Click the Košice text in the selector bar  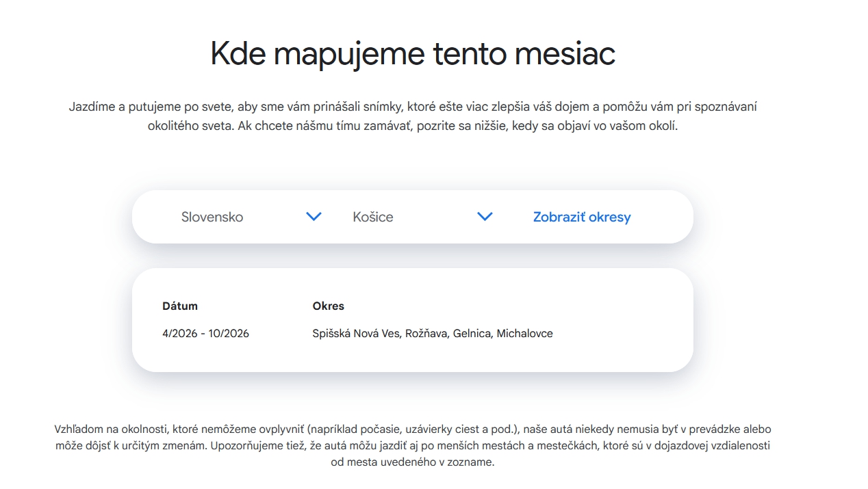point(373,217)
